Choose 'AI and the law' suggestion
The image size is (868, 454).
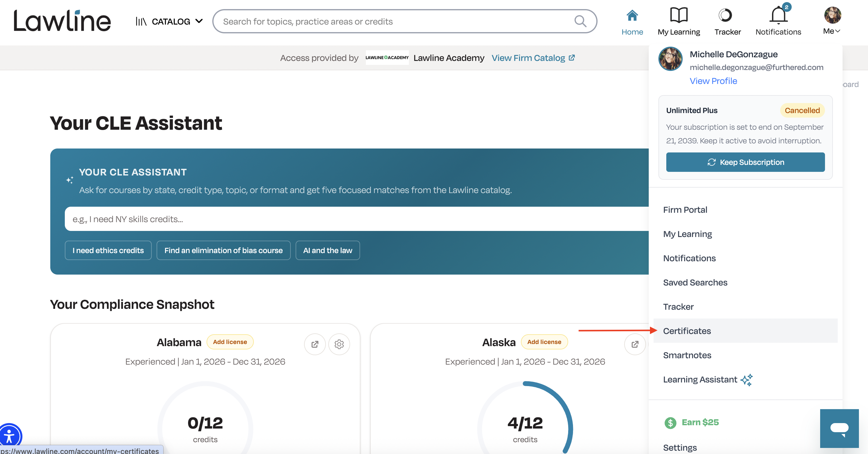pos(327,250)
